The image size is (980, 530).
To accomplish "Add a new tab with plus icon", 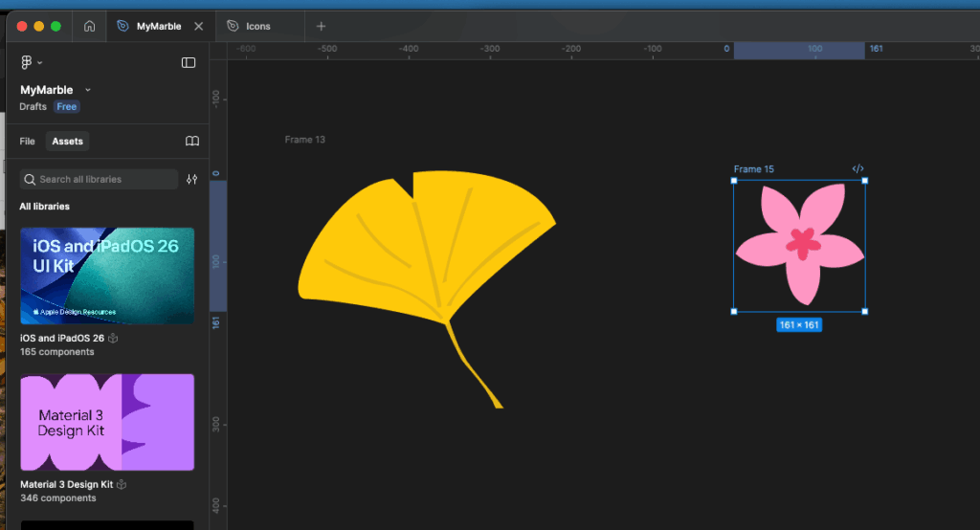I will tap(321, 27).
